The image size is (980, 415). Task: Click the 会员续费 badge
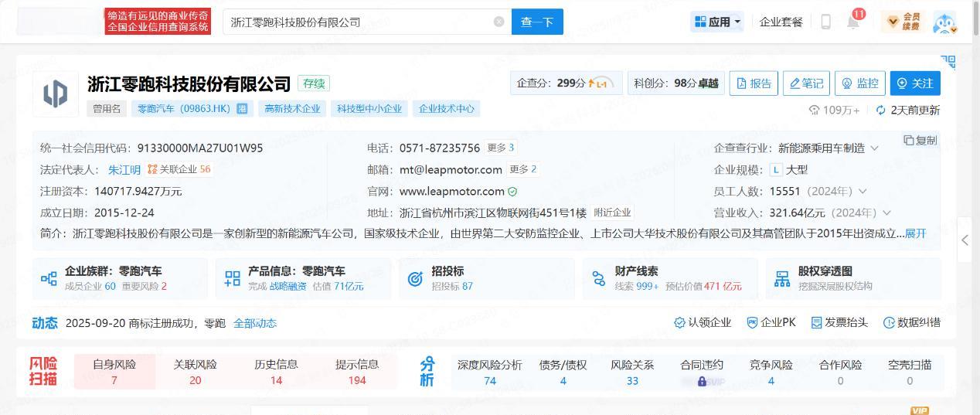pyautogui.click(x=903, y=22)
